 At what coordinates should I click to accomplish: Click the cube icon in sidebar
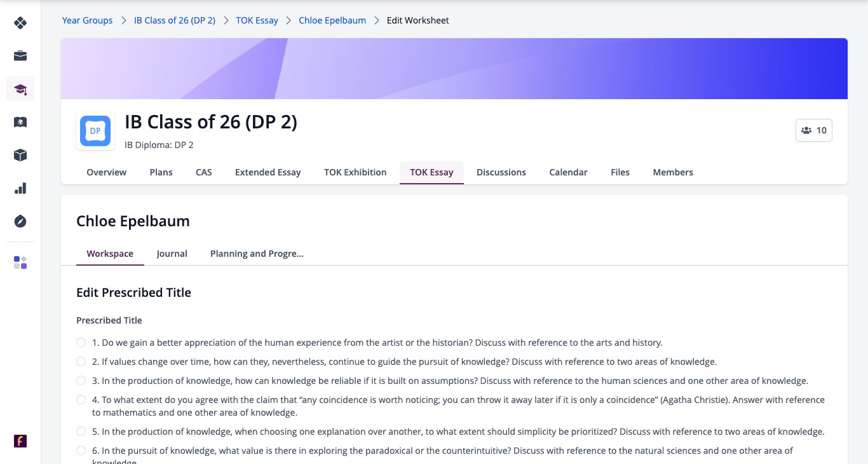coord(20,155)
